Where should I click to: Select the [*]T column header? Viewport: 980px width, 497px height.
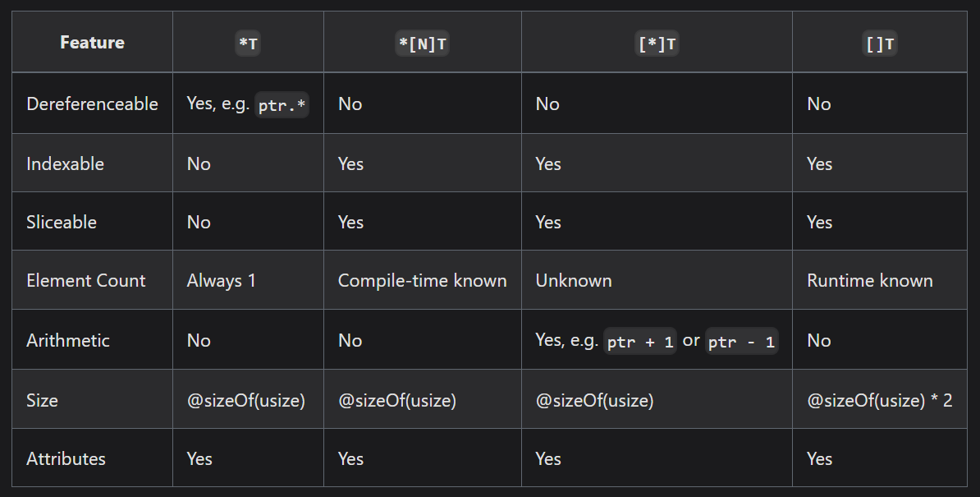pos(657,44)
